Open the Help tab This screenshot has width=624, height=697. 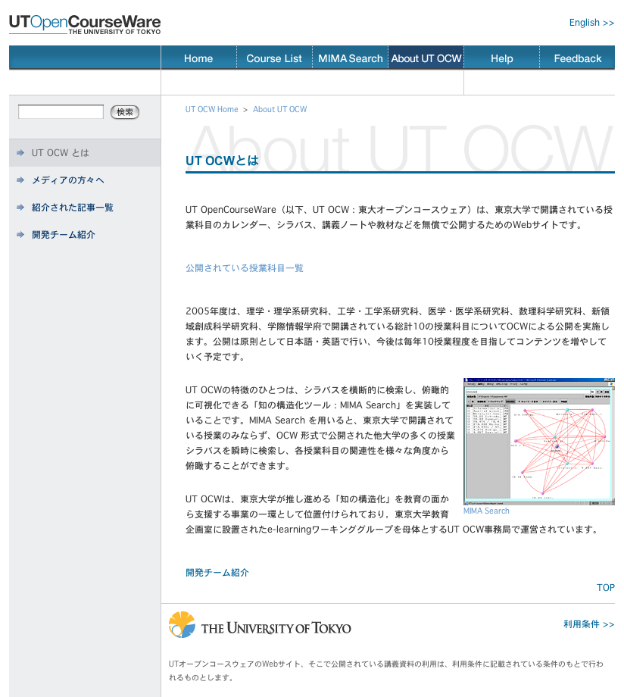pyautogui.click(x=502, y=58)
